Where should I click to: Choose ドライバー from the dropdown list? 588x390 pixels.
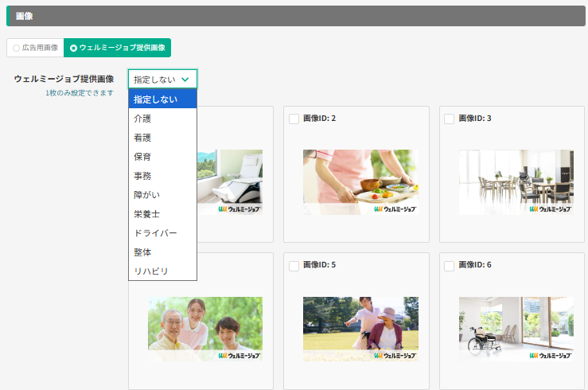(x=162, y=233)
